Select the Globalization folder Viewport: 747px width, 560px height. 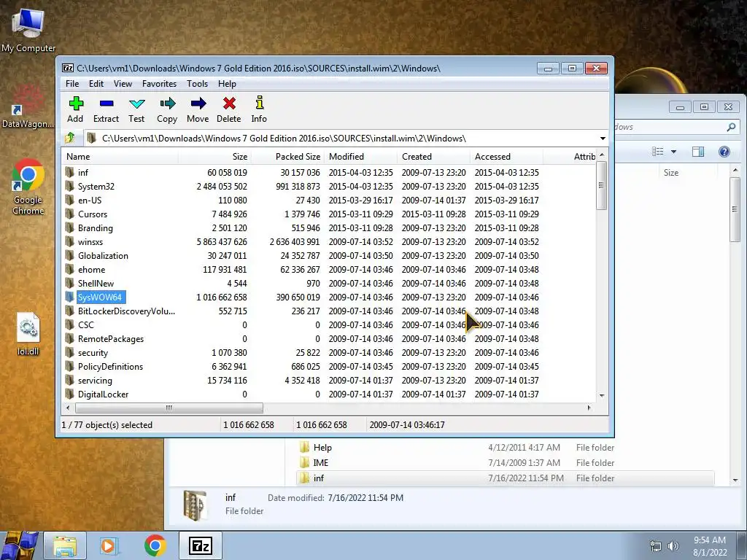tap(103, 255)
